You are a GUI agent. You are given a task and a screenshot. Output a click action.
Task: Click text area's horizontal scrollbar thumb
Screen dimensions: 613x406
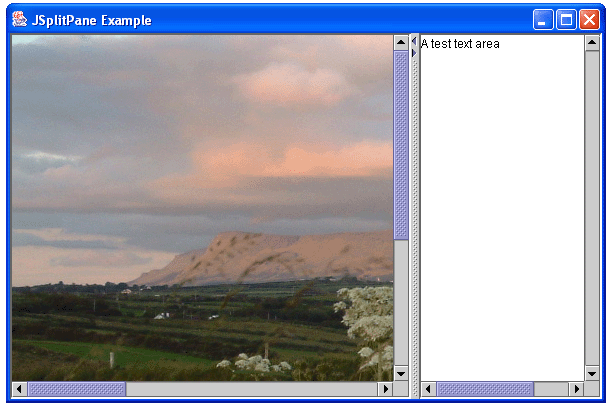[485, 389]
